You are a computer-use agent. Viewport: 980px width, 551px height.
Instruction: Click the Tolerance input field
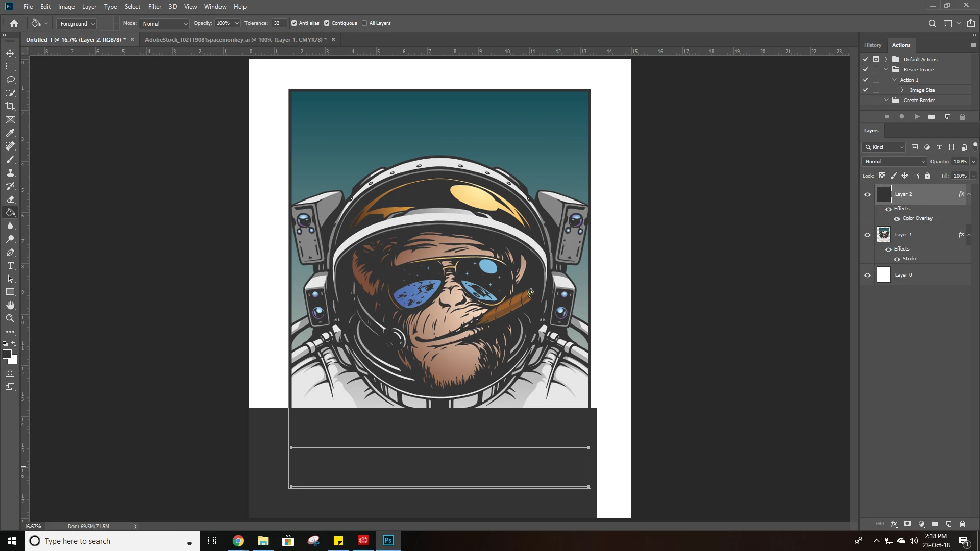pos(279,23)
